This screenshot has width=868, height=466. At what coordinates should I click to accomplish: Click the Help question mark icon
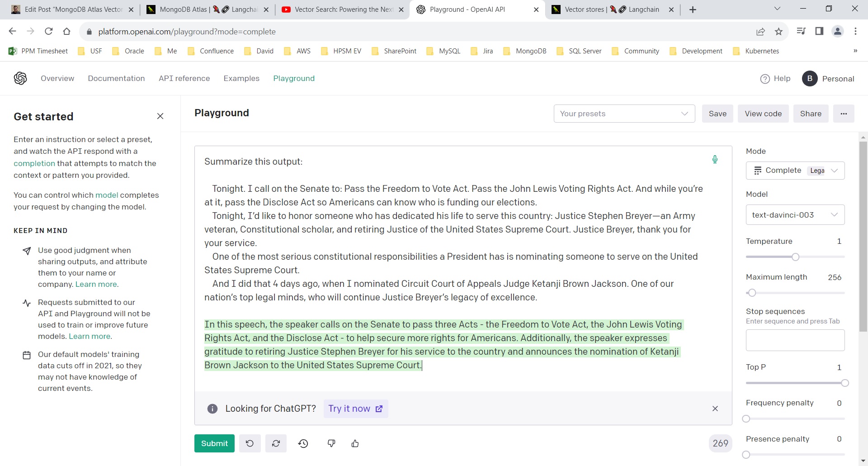tap(765, 79)
